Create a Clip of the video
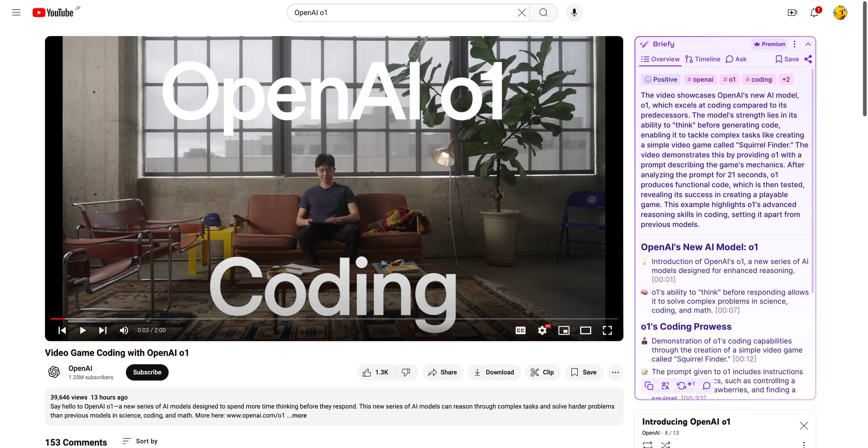Screen dimensions: 868x448 [542, 372]
